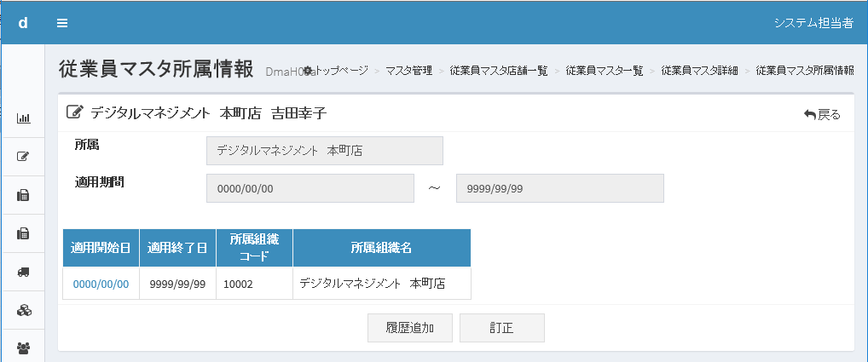Select the 10002 code cell
Viewport: 868px width, 362px height.
pos(255,284)
